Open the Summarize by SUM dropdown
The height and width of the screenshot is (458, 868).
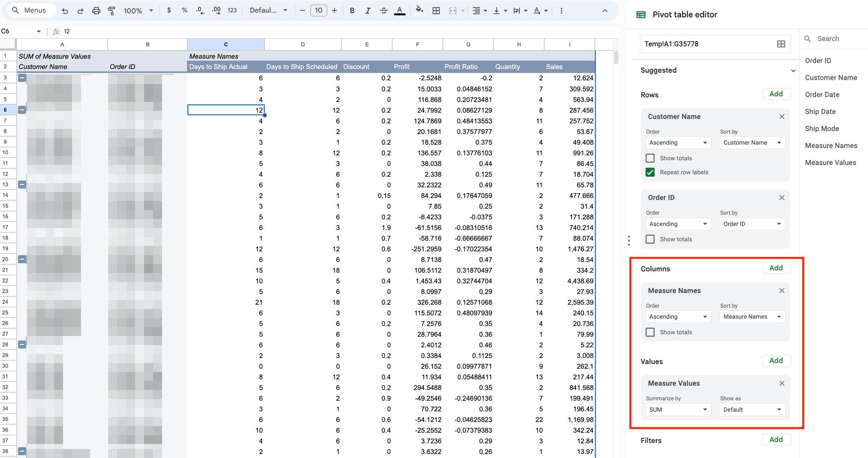(x=677, y=409)
